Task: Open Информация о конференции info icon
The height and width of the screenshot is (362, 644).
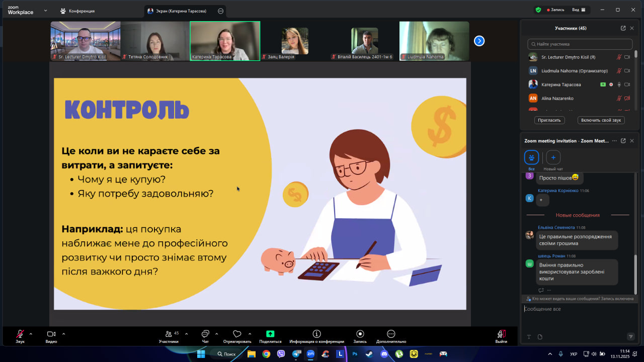Action: pyautogui.click(x=316, y=334)
